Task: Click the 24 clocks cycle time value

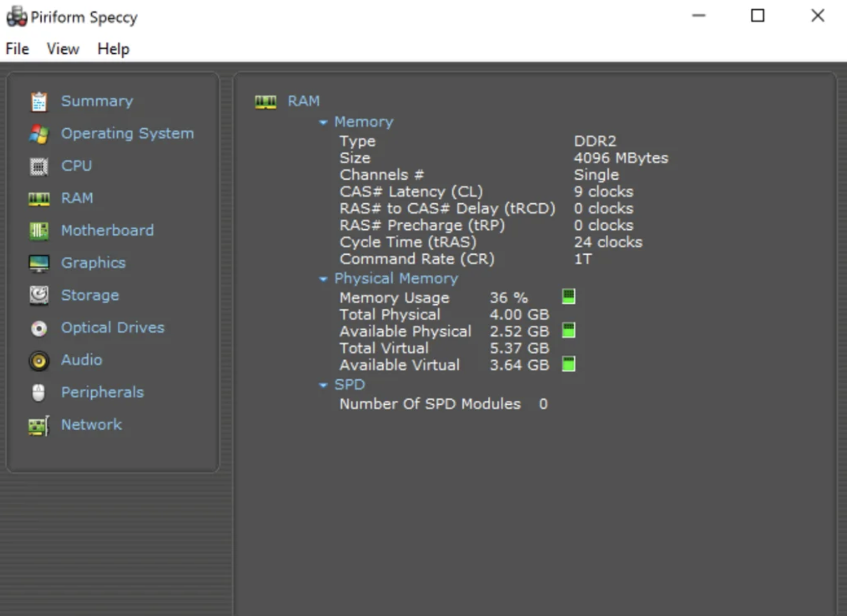Action: click(608, 242)
